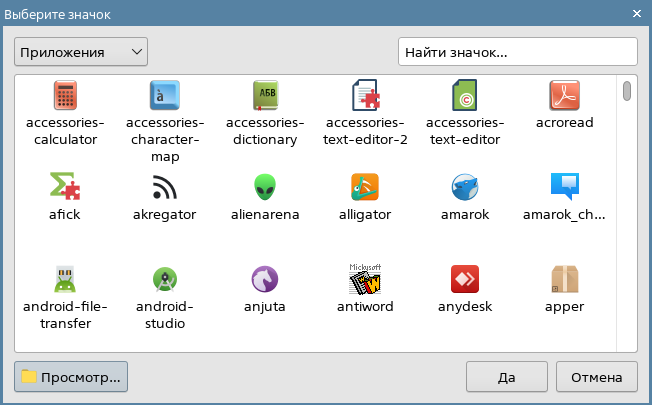Choose the android-file-transfer icon

pos(65,279)
